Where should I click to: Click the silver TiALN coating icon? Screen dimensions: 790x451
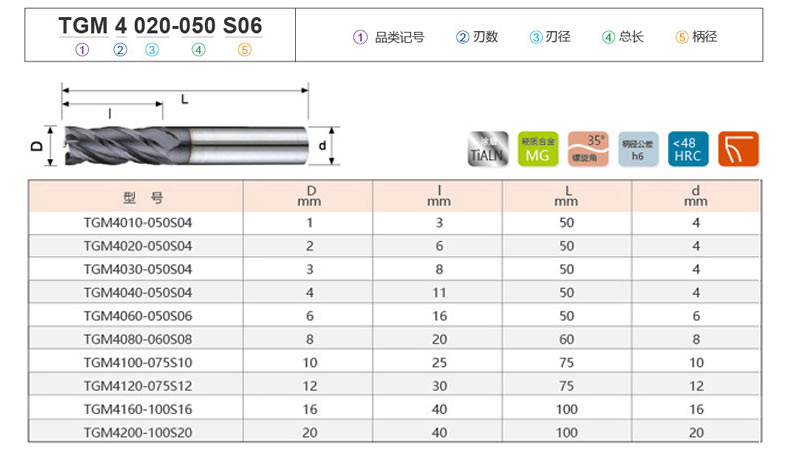(x=487, y=149)
